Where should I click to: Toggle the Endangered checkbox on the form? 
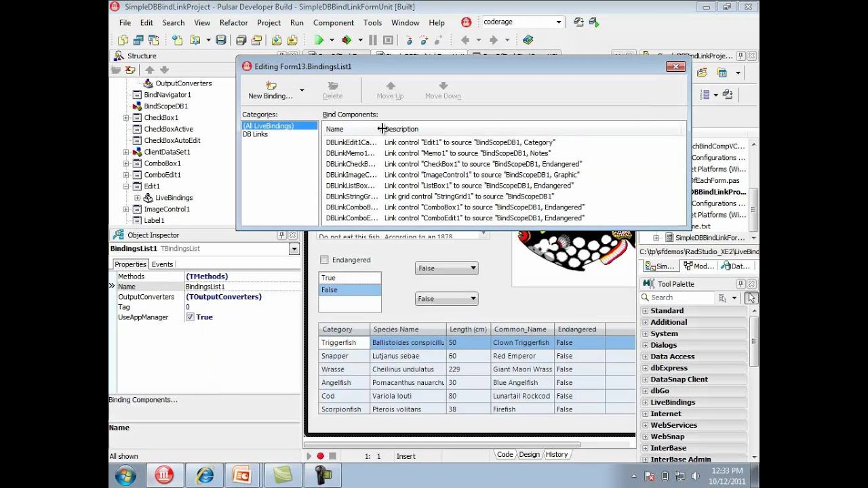pos(324,260)
